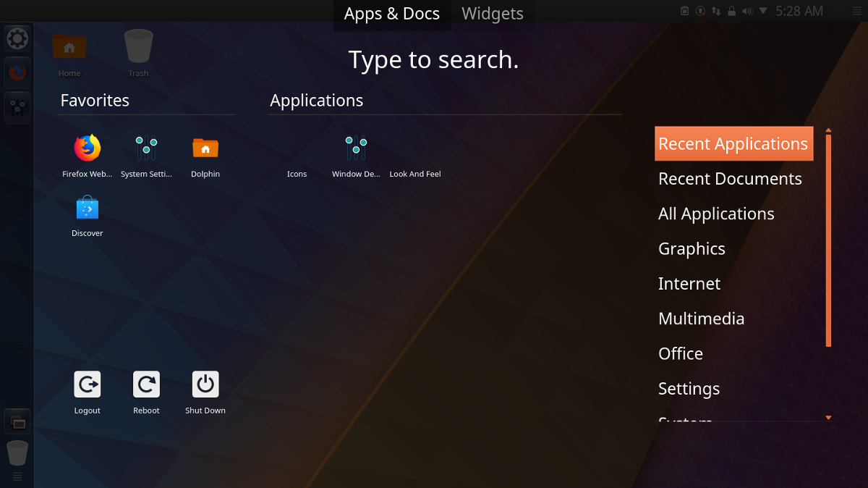868x488 pixels.
Task: Click the Logout button
Action: pos(87,385)
